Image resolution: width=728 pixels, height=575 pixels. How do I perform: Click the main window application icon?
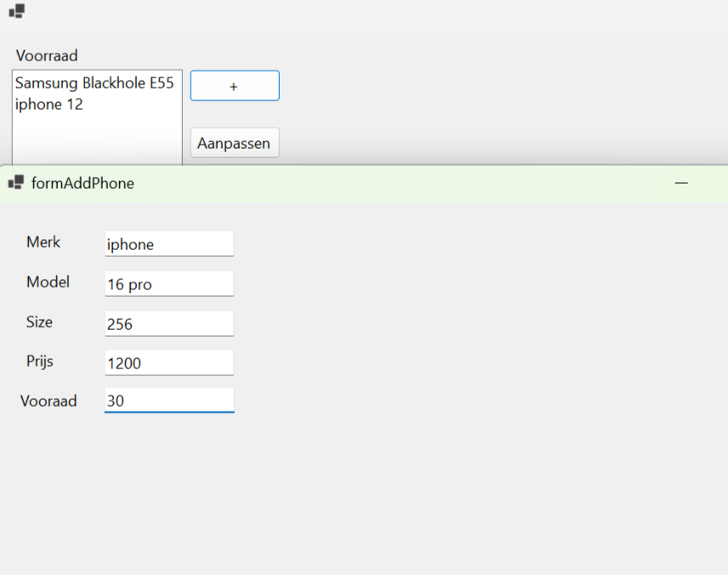point(16,11)
